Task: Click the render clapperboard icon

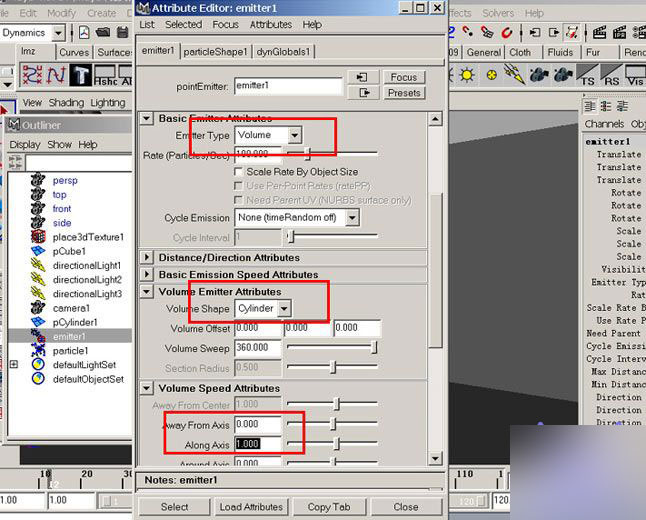Action: pyautogui.click(x=599, y=32)
